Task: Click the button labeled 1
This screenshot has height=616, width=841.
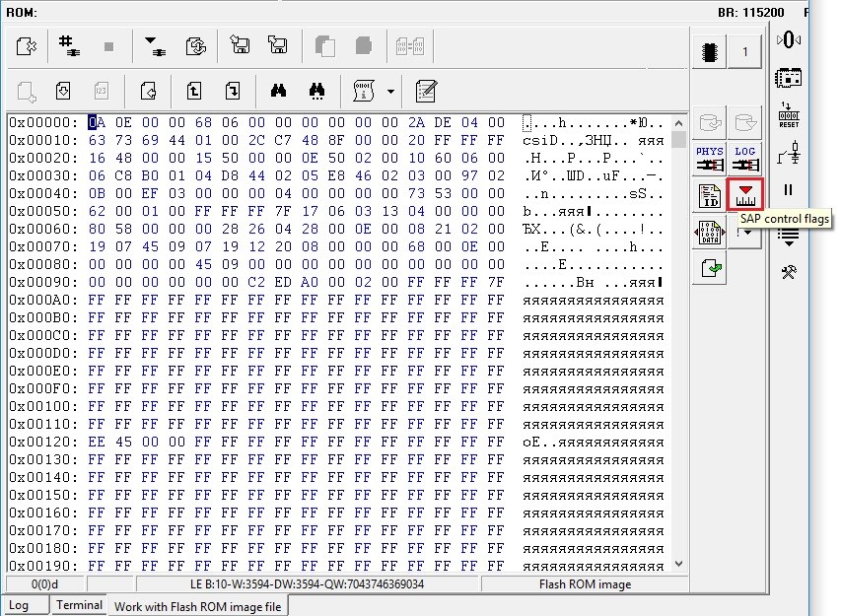Action: [x=744, y=52]
